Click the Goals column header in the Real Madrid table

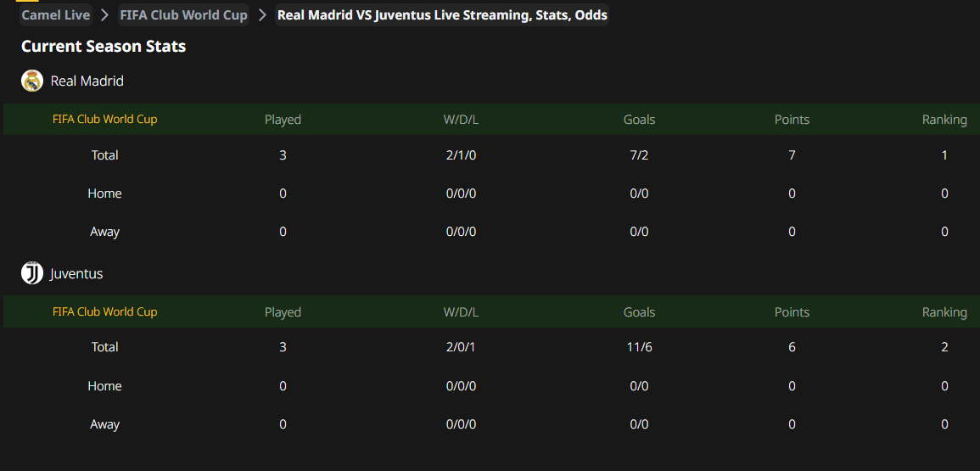(640, 120)
